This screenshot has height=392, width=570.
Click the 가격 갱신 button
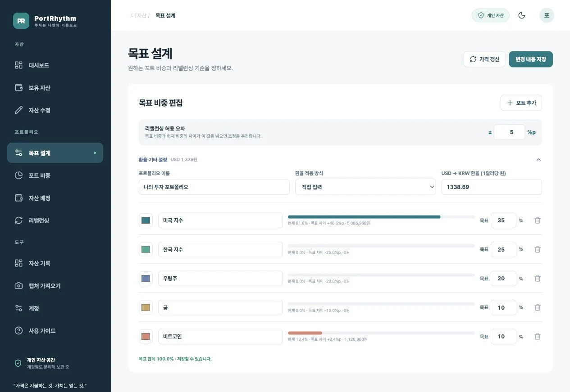click(484, 59)
